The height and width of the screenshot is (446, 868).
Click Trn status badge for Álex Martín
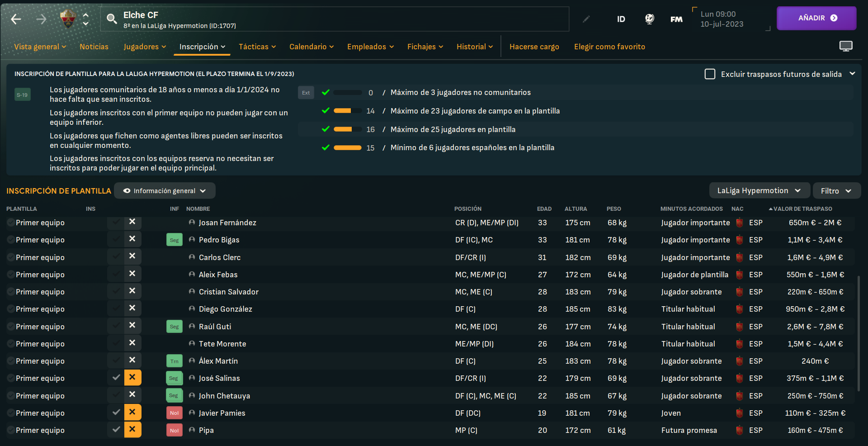coord(175,361)
